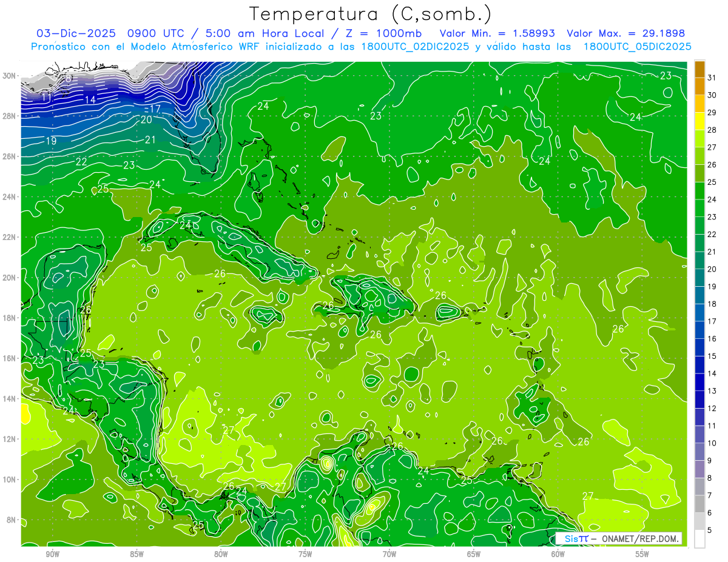The width and height of the screenshot is (728, 562).
Task: Click the '1800UTC_05DIC2025' valid-until time
Action: 637,47
